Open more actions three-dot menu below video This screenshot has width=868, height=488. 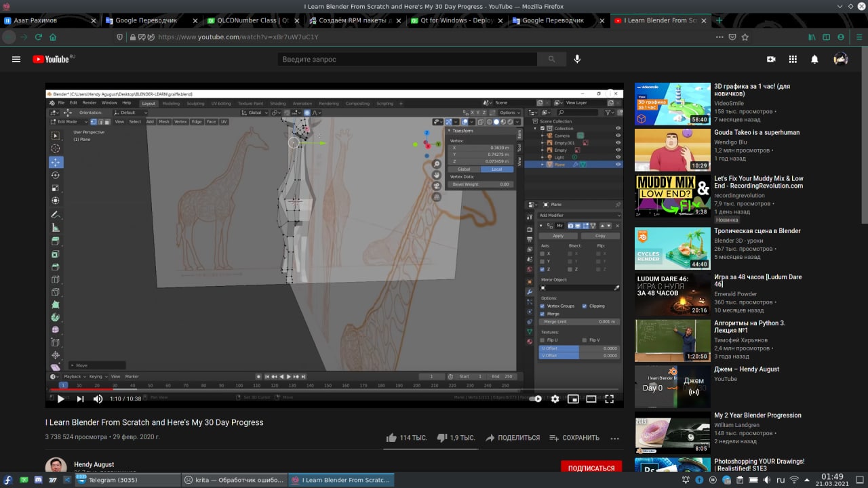pos(615,438)
